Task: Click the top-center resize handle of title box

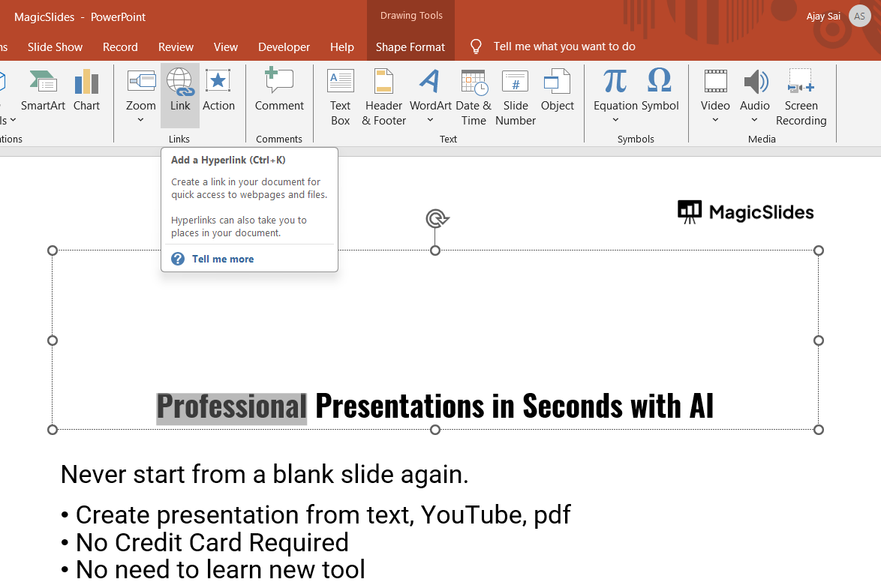Action: [435, 250]
